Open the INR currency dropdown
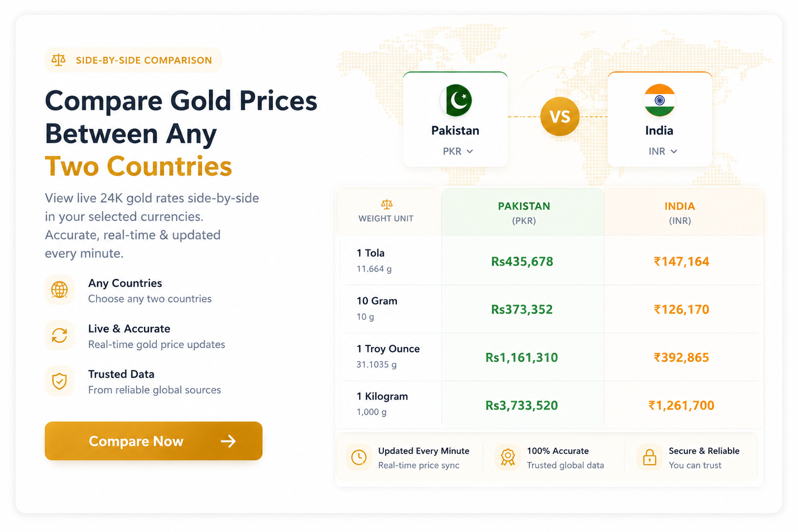This screenshot has height=532, width=798. coord(662,151)
